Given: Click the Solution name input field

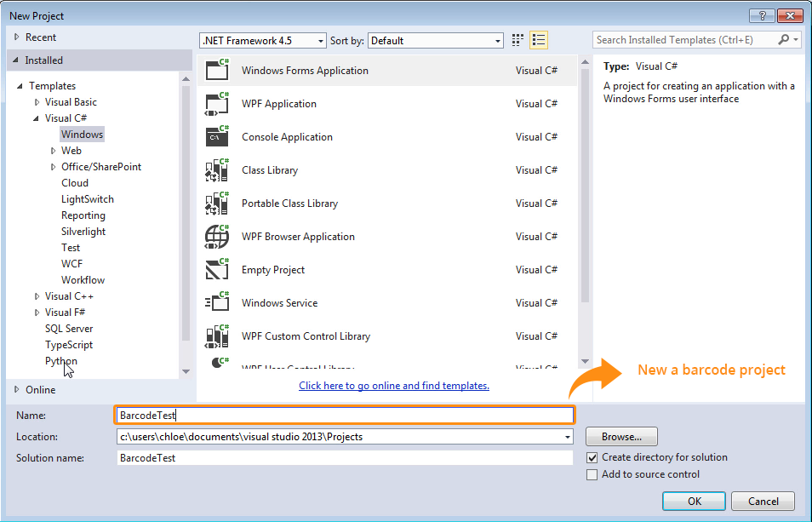Looking at the screenshot, I should pyautogui.click(x=345, y=458).
